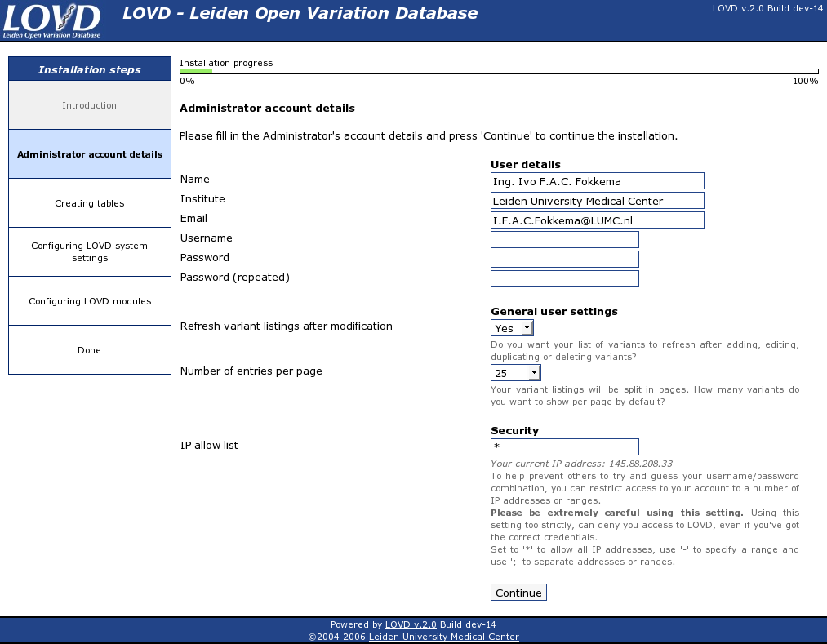Select Administrator account details step
Viewport: 827px width, 644px height.
click(x=90, y=154)
